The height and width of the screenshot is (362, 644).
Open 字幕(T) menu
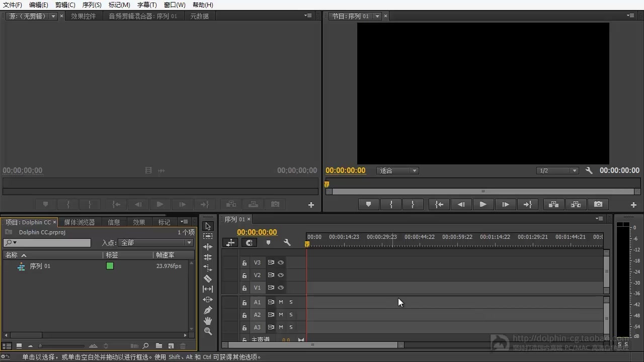[x=147, y=5]
